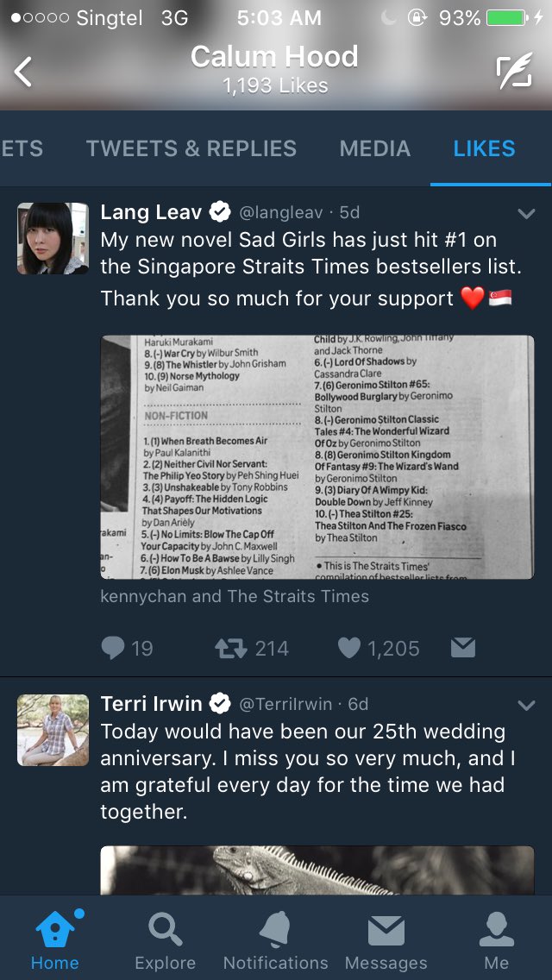Viewport: 552px width, 980px height.
Task: Tap the reply bubble on Lang Leav's tweet
Action: (x=113, y=648)
